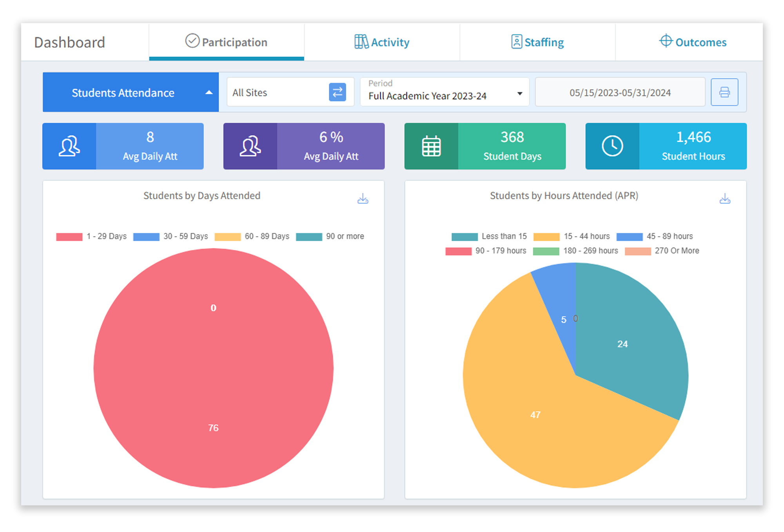This screenshot has height=532, width=784.
Task: Download the Students by Days Attended chart
Action: pos(363,199)
